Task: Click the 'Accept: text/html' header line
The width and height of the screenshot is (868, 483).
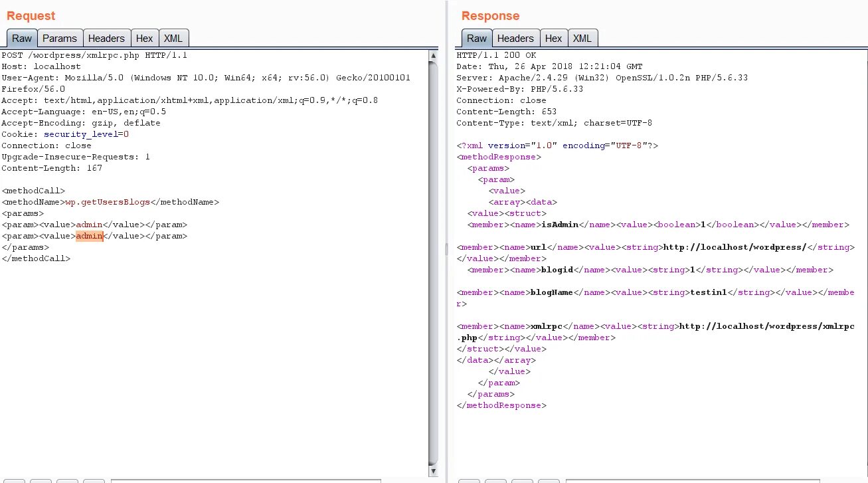Action: 189,100
